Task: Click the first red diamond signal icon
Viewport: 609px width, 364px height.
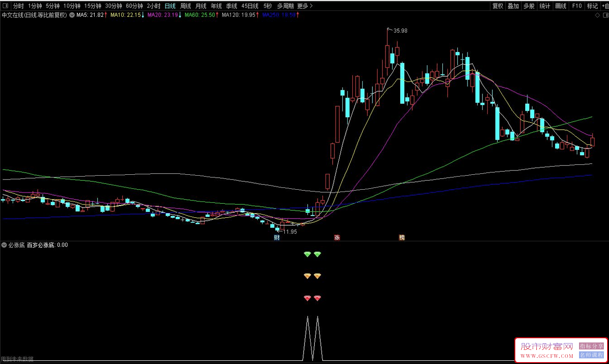Action: (307, 298)
